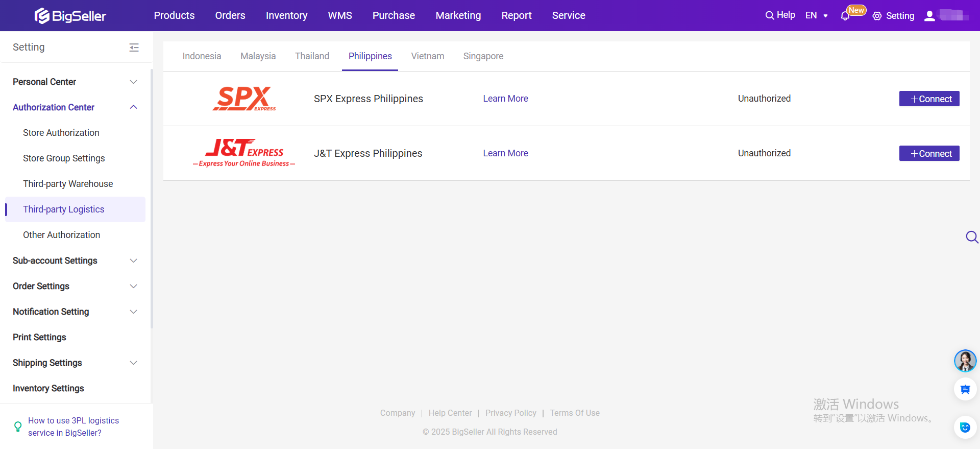Switch to the Malaysia tab
Viewport: 980px width, 449px height.
[x=258, y=56]
